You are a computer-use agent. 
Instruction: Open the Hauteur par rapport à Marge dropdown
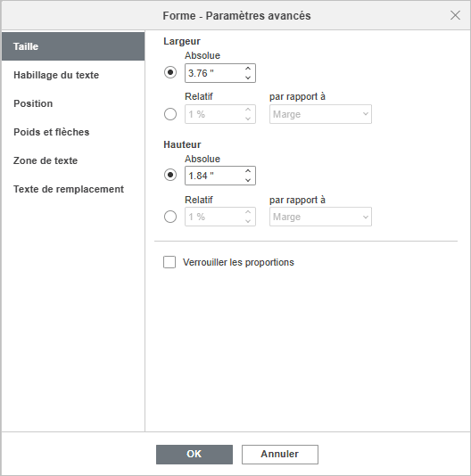[x=320, y=217]
